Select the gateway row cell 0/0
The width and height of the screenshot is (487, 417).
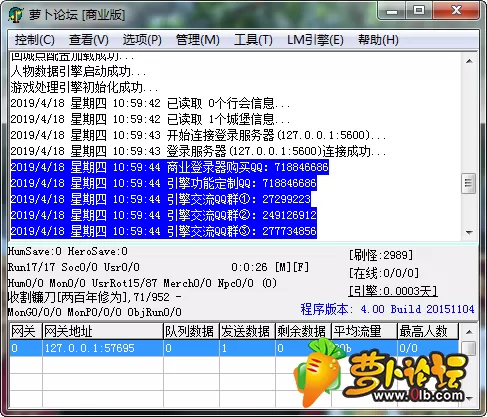428,348
